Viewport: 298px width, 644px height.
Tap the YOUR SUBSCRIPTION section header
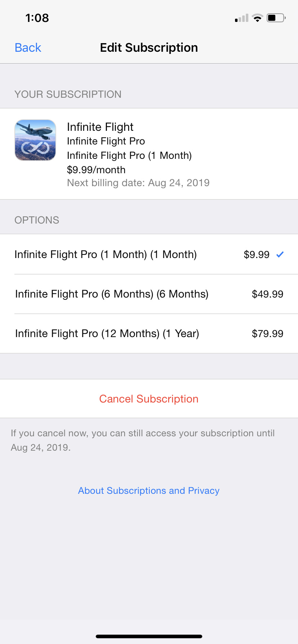(x=68, y=94)
